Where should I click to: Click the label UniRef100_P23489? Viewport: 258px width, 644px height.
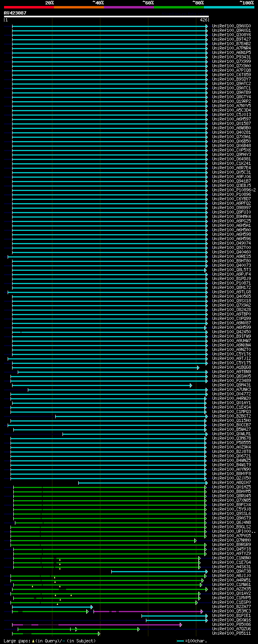(x=231, y=381)
